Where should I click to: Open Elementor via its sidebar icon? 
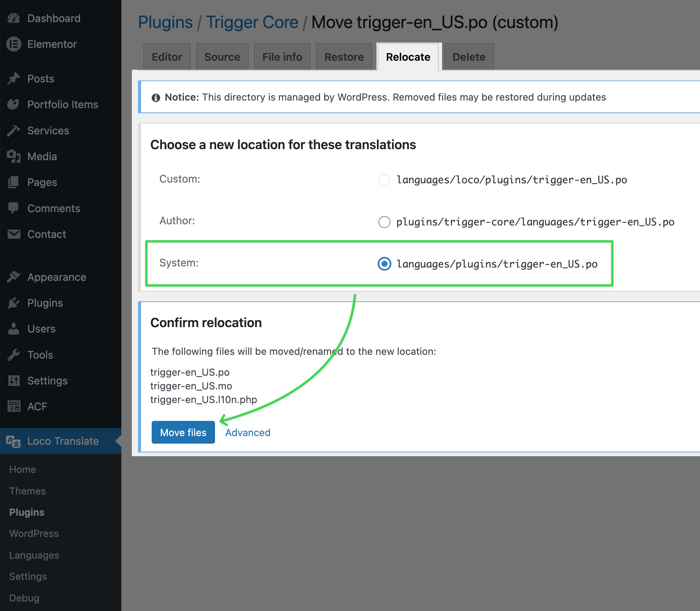pyautogui.click(x=14, y=44)
